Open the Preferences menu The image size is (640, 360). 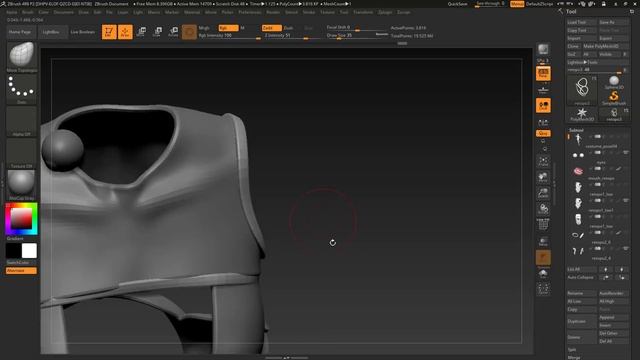click(x=250, y=12)
